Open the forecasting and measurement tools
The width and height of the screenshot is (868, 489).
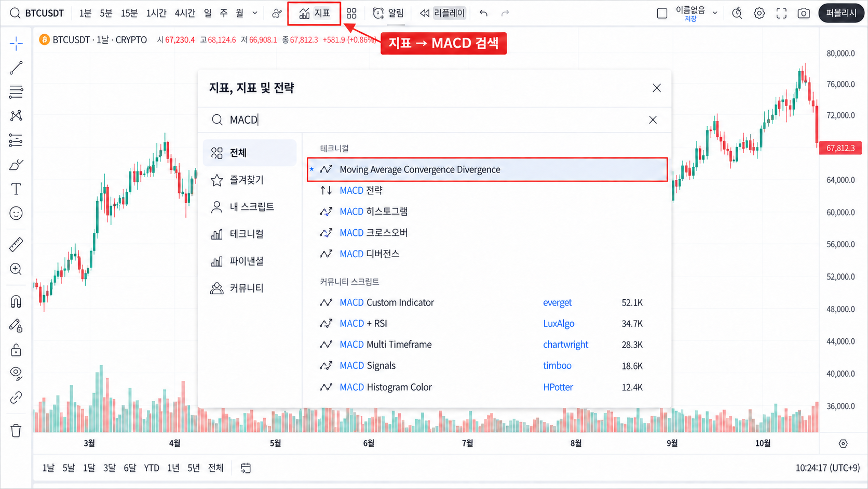pos(16,140)
